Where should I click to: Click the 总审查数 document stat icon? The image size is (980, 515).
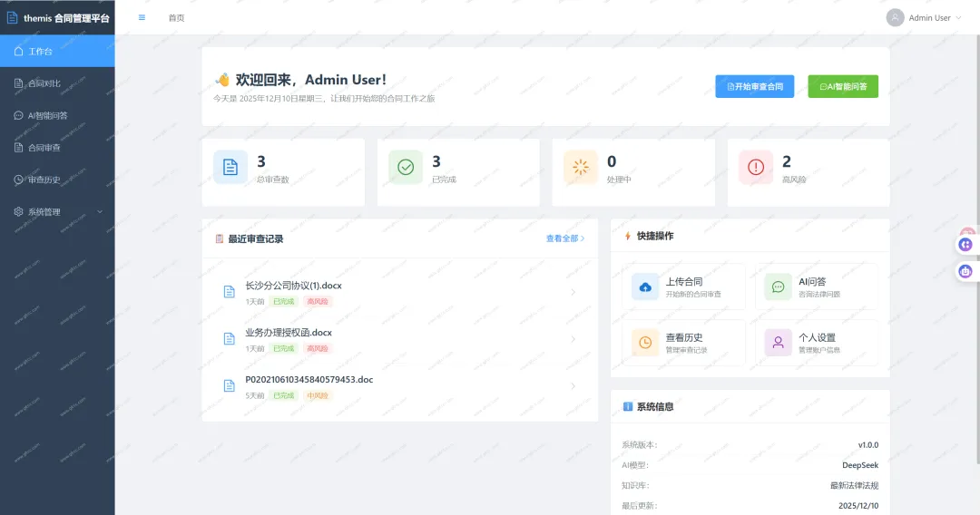point(230,168)
